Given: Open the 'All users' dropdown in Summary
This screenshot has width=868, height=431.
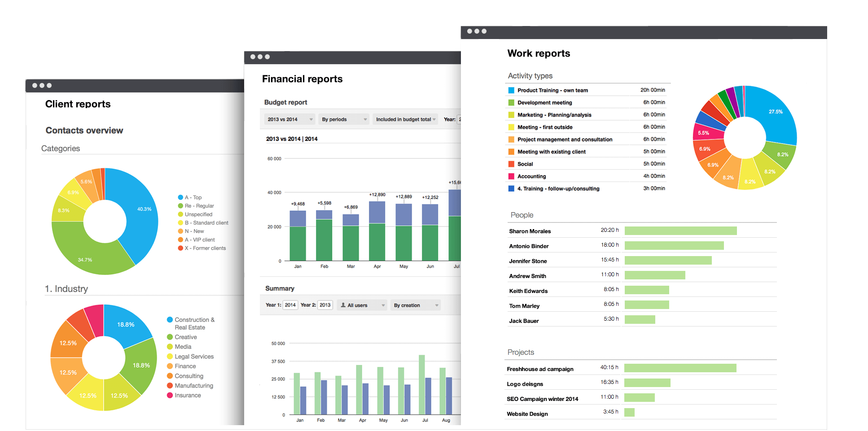Looking at the screenshot, I should [362, 305].
